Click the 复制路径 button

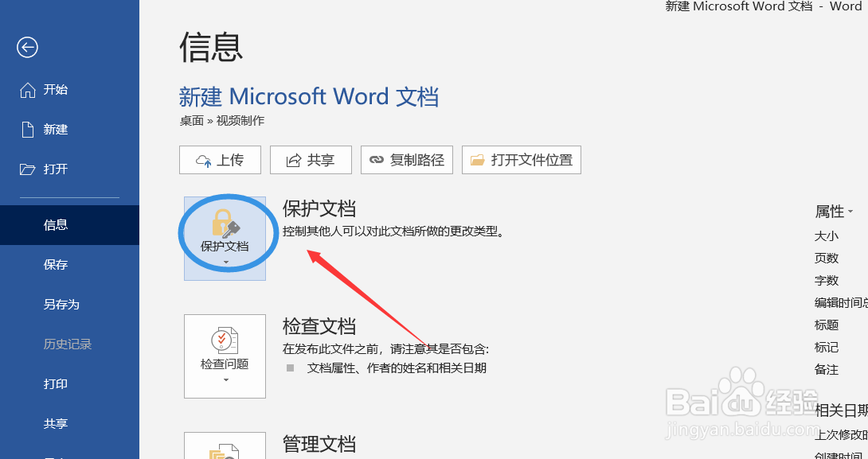[x=407, y=160]
